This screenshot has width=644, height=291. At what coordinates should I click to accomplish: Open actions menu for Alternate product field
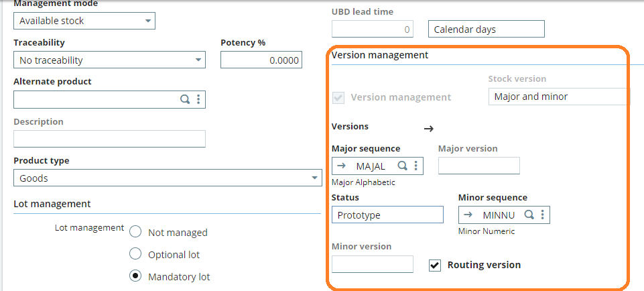pos(198,99)
